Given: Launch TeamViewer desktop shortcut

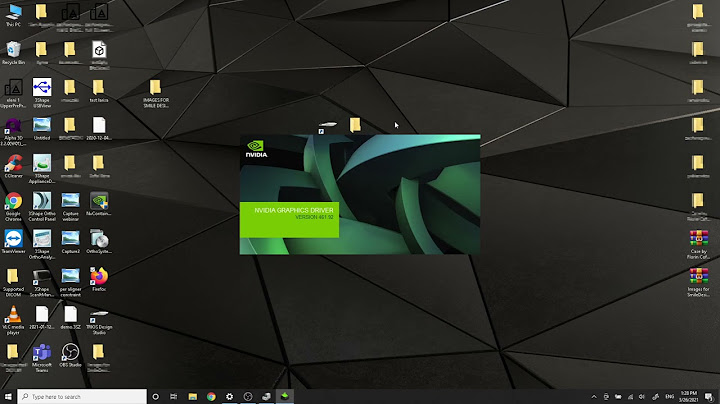Looking at the screenshot, I should pyautogui.click(x=13, y=242).
